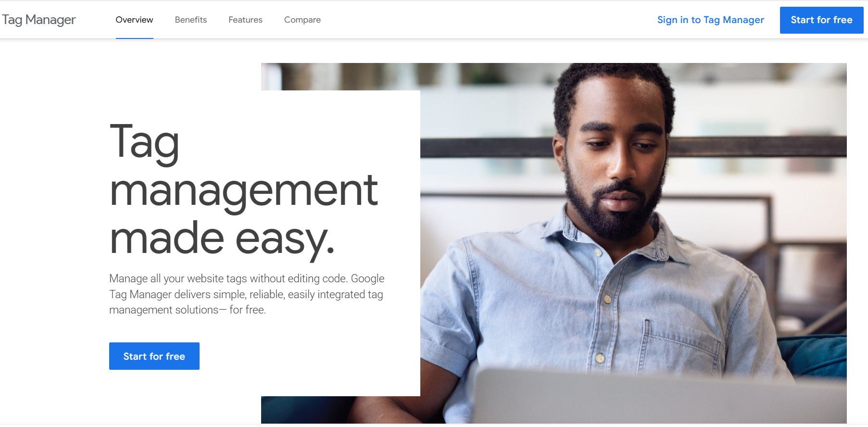
Task: Click the gray laptop lid in photo
Action: pyautogui.click(x=659, y=396)
